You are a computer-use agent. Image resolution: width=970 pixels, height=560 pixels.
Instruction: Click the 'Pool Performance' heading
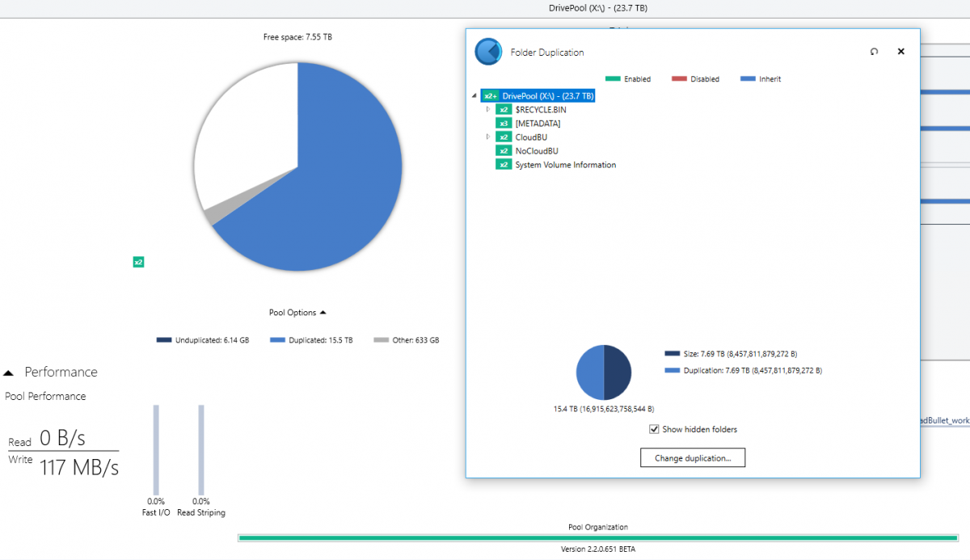(x=45, y=396)
